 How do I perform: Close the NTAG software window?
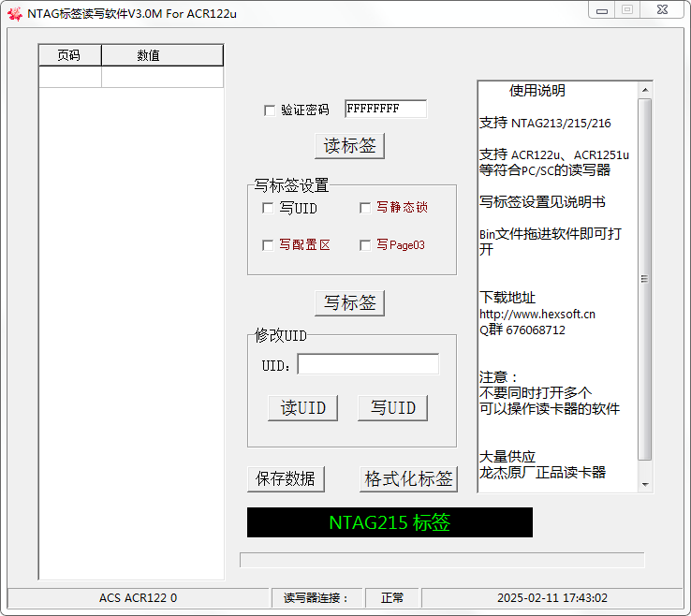tap(662, 10)
